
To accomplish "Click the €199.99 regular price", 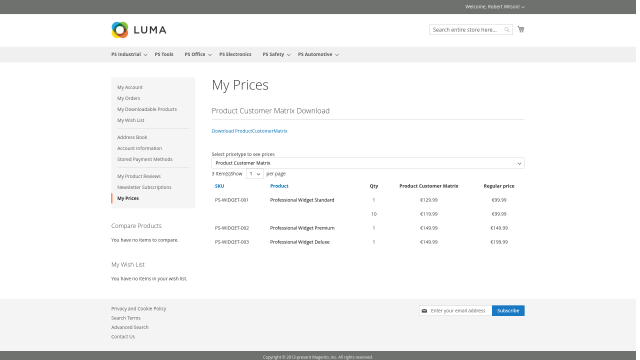I will click(x=499, y=242).
